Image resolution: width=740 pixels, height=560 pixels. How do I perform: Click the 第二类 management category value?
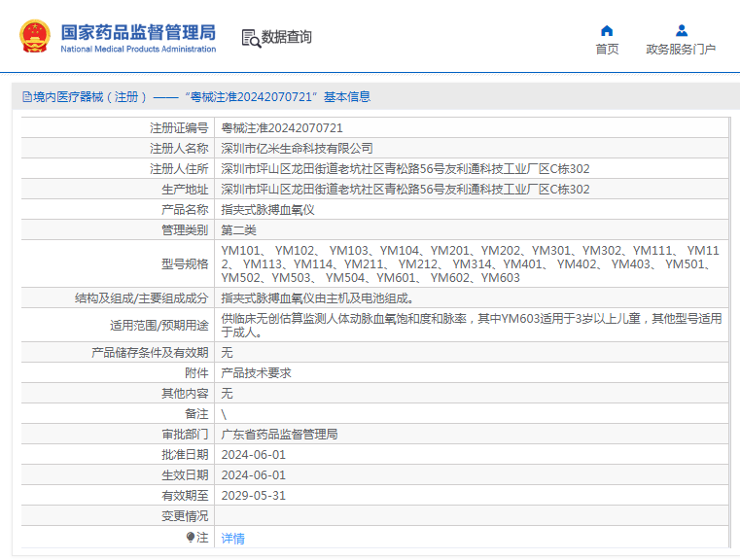pos(238,230)
